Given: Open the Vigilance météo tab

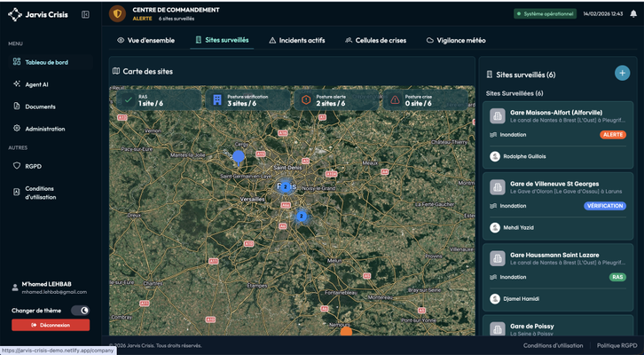Looking at the screenshot, I should click(456, 40).
